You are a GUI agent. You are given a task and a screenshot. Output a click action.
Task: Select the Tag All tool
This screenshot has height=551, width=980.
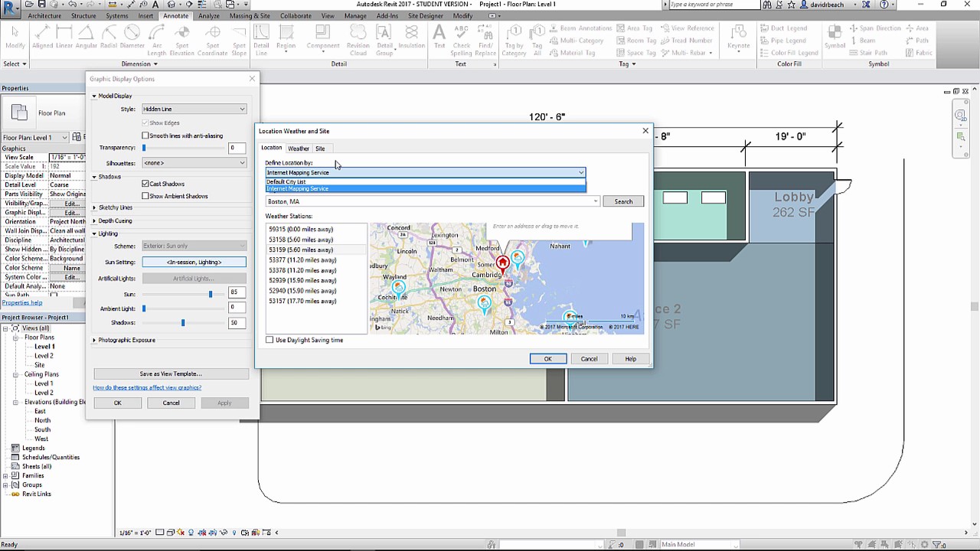pyautogui.click(x=537, y=41)
